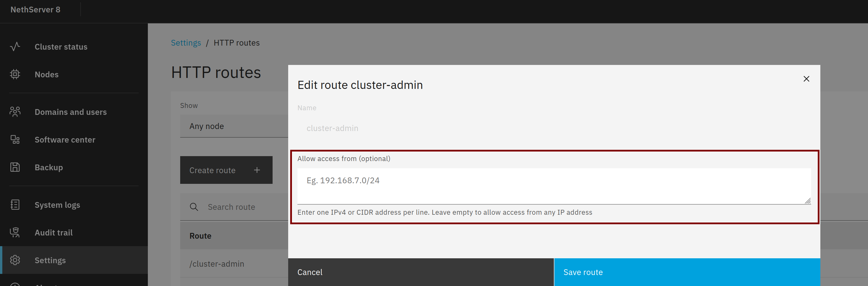Click the Audit trail icon

[x=15, y=232]
